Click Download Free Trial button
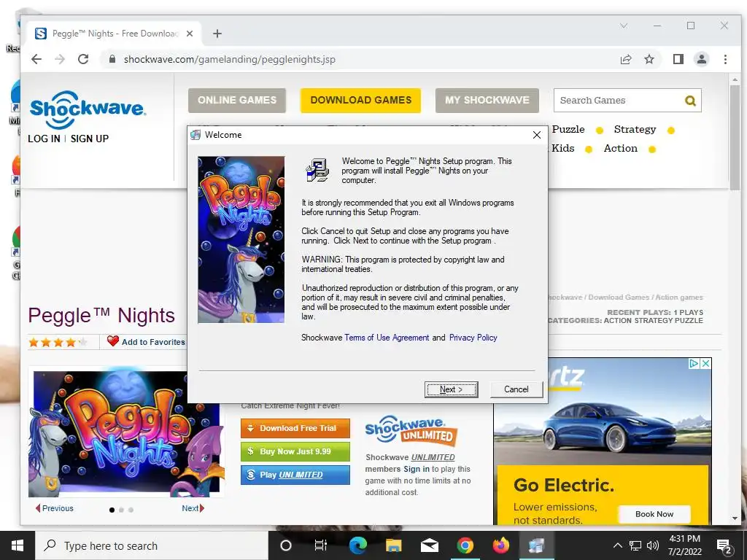The image size is (747, 560). [295, 428]
